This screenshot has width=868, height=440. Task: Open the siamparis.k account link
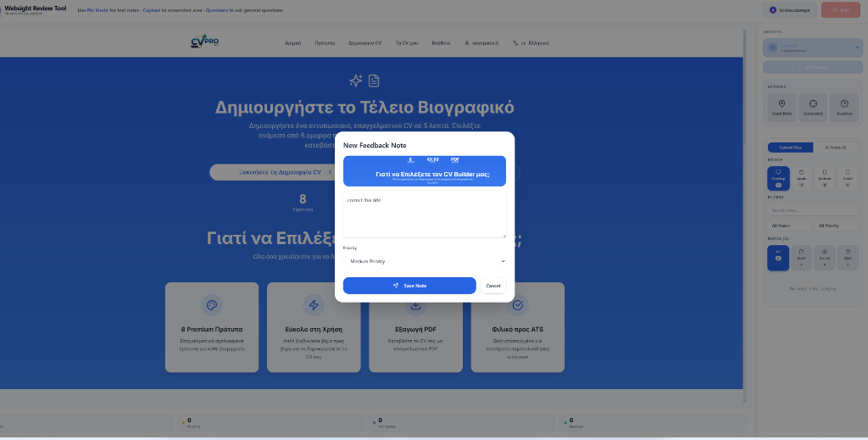tap(481, 42)
